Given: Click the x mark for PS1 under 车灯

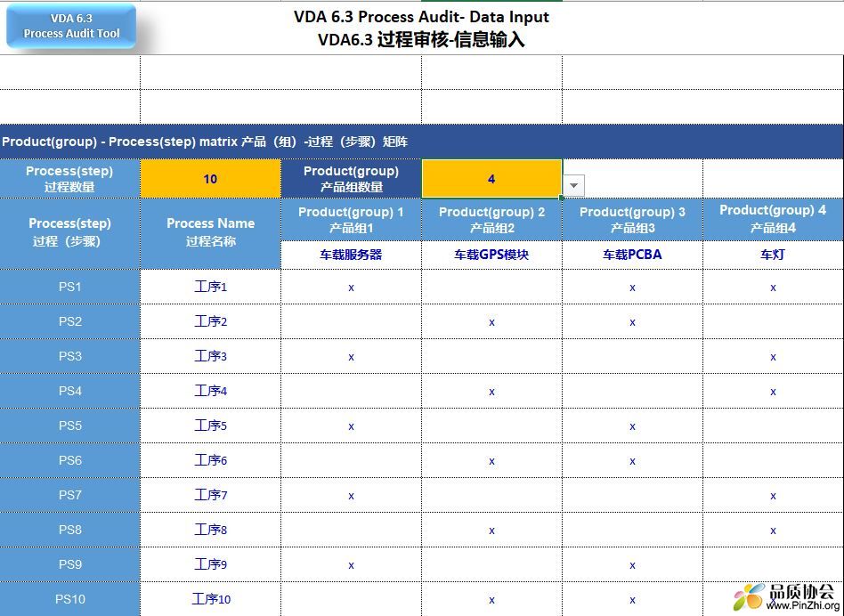Looking at the screenshot, I should (x=773, y=288).
